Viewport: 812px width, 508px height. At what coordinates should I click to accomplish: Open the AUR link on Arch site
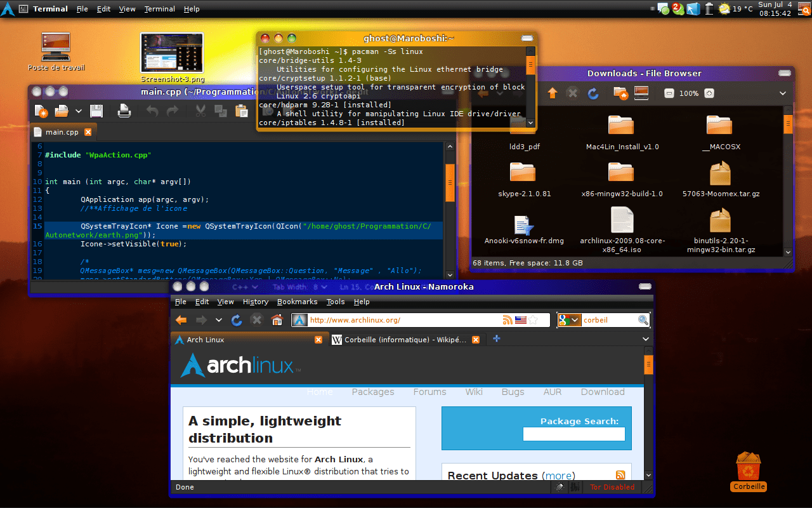click(553, 392)
